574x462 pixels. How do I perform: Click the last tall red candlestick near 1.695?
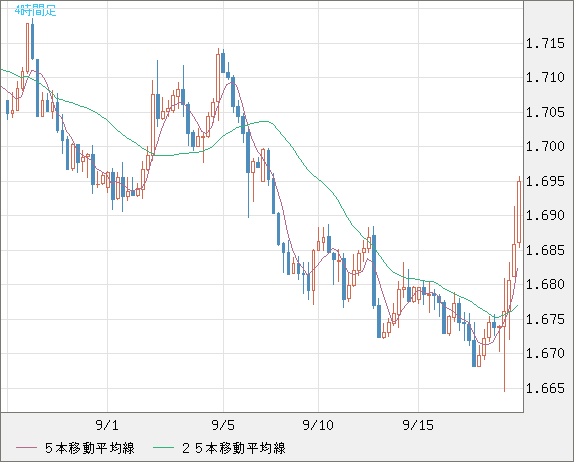click(519, 212)
